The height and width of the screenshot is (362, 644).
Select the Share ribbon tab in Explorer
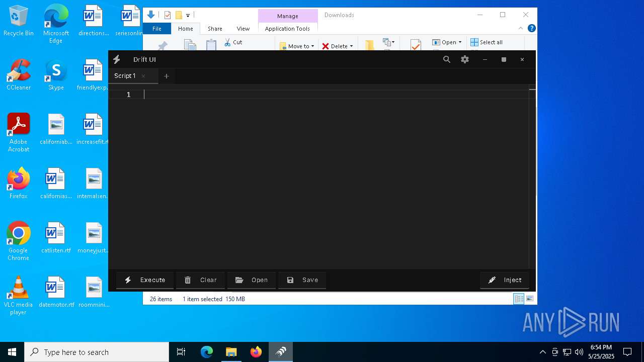(x=215, y=29)
